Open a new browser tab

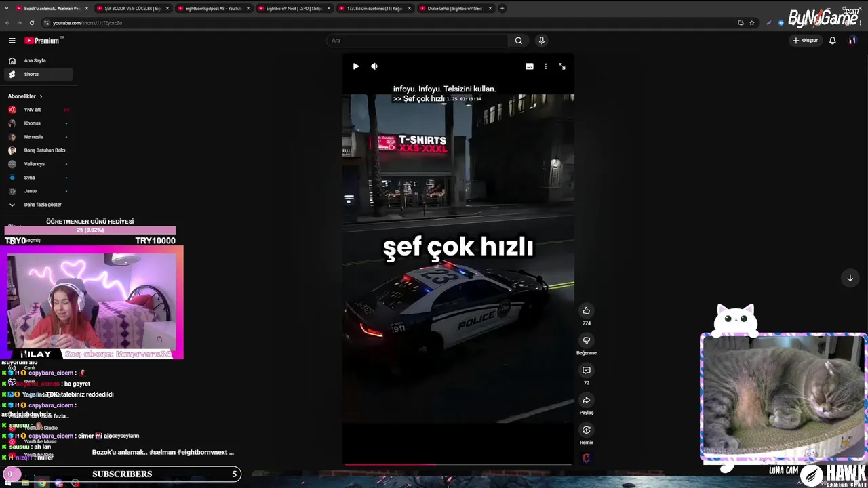502,9
